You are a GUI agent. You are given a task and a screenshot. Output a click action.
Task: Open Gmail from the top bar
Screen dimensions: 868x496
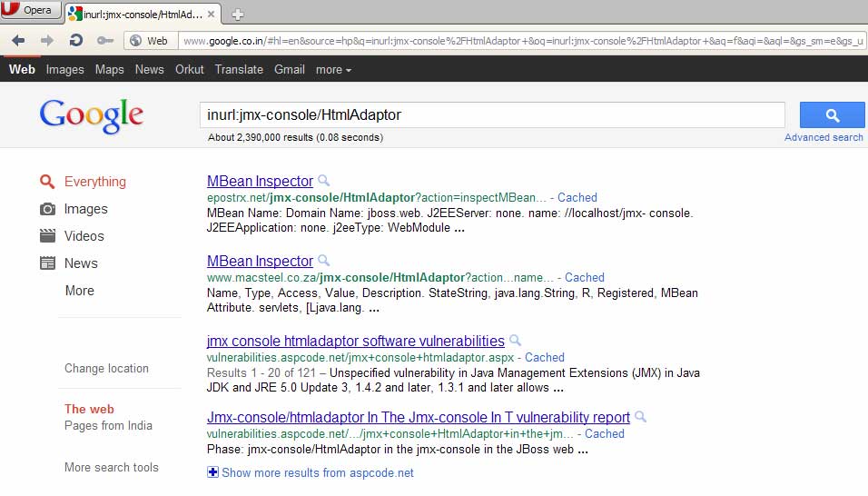pyautogui.click(x=289, y=70)
